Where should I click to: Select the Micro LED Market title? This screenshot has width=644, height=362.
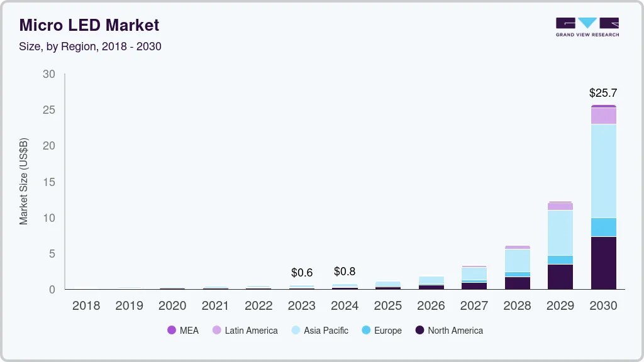[x=89, y=25]
